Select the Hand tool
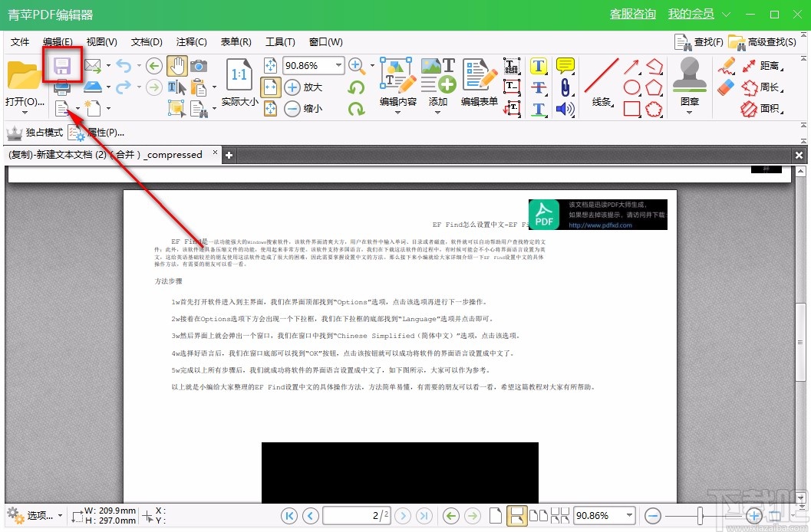 (177, 66)
